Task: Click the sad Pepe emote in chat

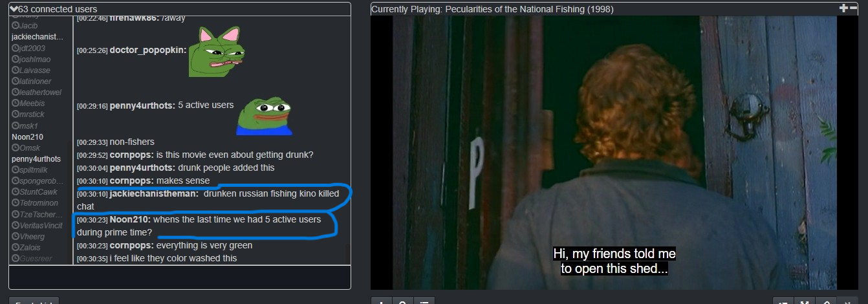Action: (265, 115)
